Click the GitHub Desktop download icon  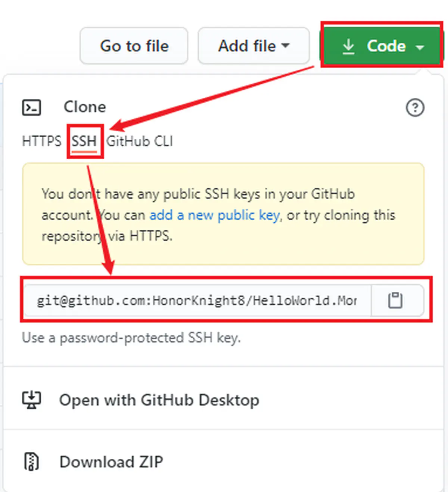click(x=31, y=400)
